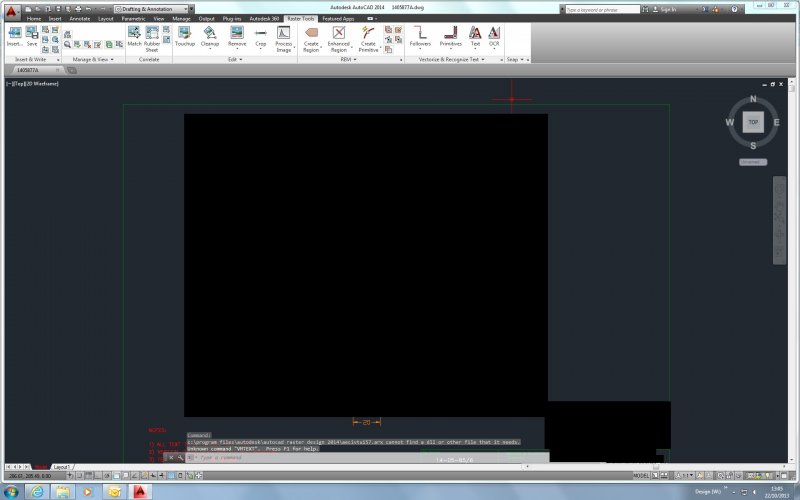Click the Save raster image icon

point(32,36)
